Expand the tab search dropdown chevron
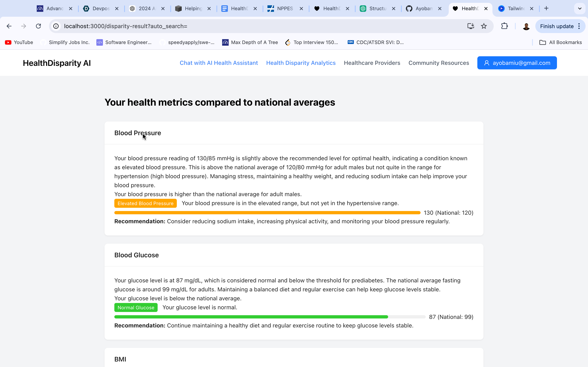This screenshot has width=588, height=367. tap(580, 9)
